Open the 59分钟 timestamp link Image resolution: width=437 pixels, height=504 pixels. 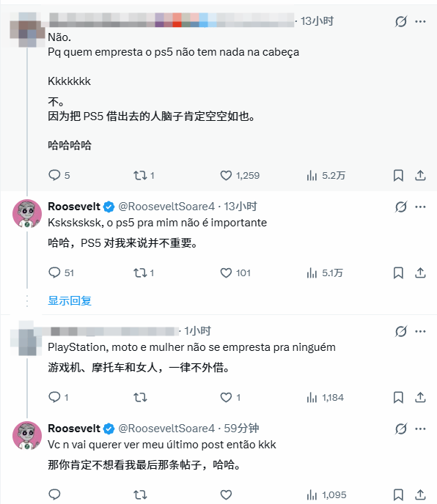(x=241, y=429)
